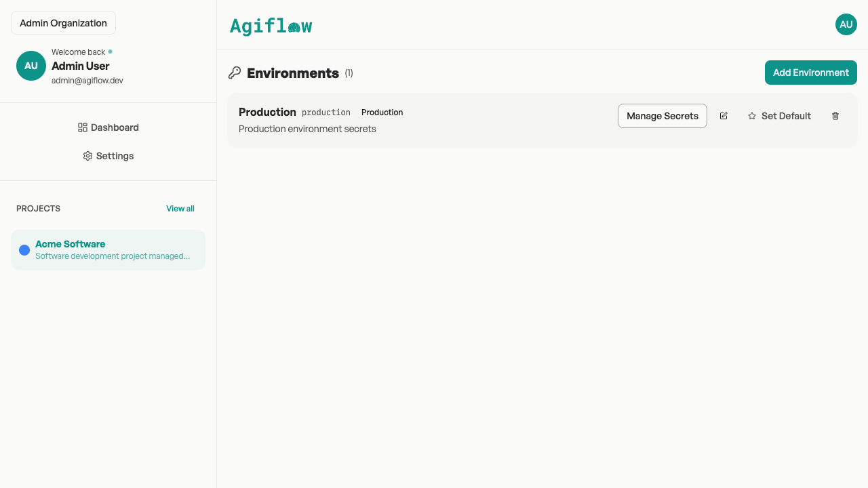Click the AU avatar in the sidebar
This screenshot has width=868, height=488.
coord(31,66)
